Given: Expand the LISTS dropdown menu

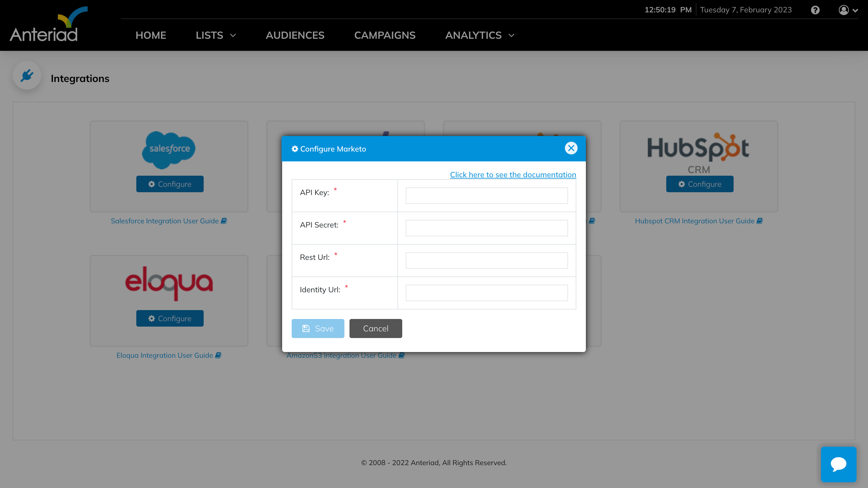Looking at the screenshot, I should click(216, 35).
